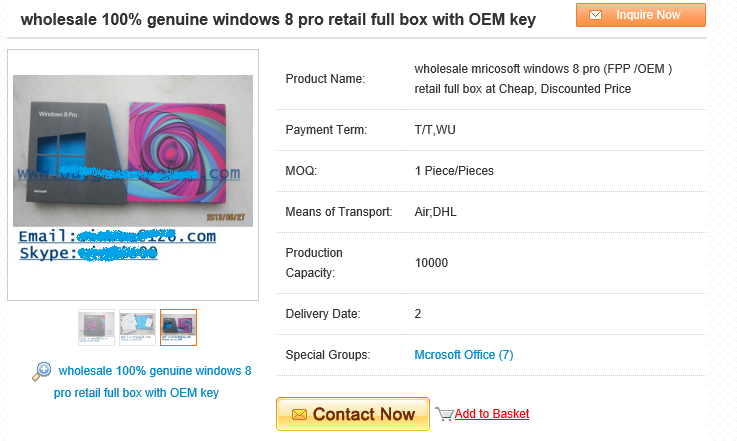This screenshot has width=737, height=441.
Task: Click the magnifier zoom icon below thumbnails
Action: (x=42, y=372)
